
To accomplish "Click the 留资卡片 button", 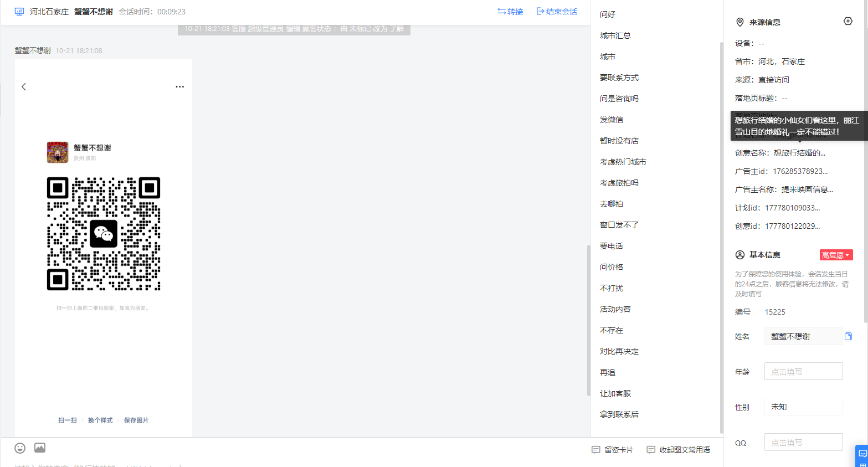I will [x=612, y=450].
